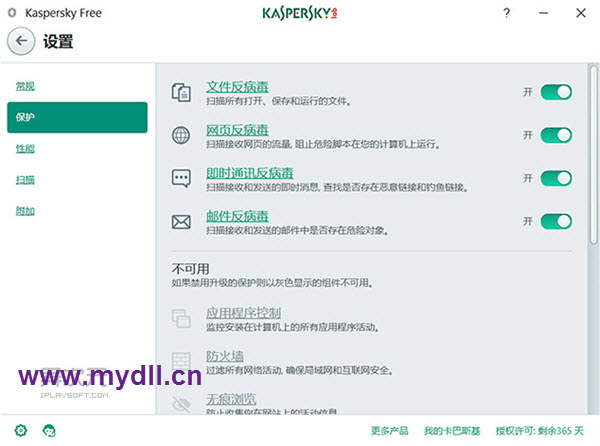Switch to the 性能 tab
Viewport: 600px width, 446px height.
(x=25, y=149)
